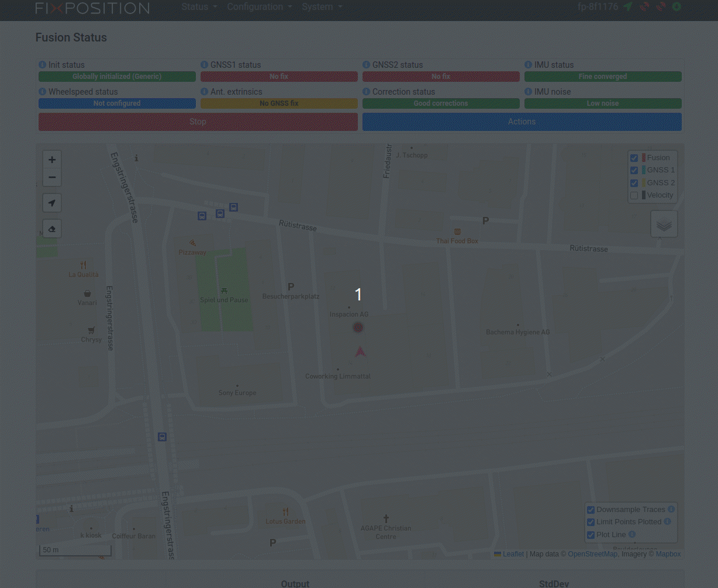Image resolution: width=718 pixels, height=588 pixels.
Task: Zoom out on the map
Action: tap(52, 178)
